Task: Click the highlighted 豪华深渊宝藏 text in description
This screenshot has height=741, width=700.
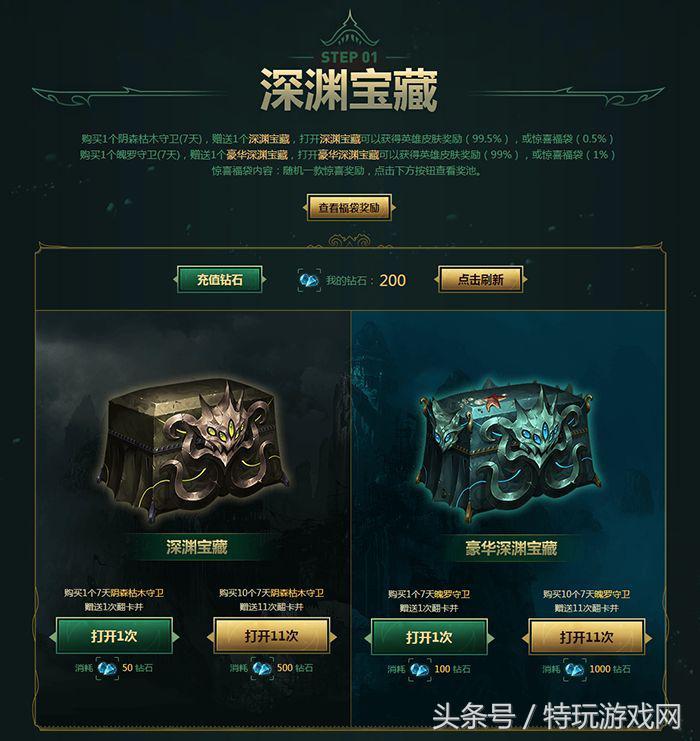Action: click(x=257, y=155)
